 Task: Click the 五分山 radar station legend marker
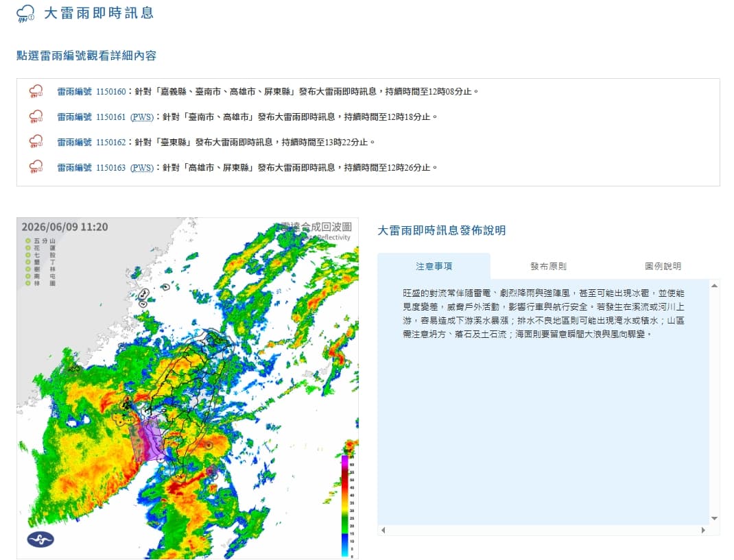28,241
